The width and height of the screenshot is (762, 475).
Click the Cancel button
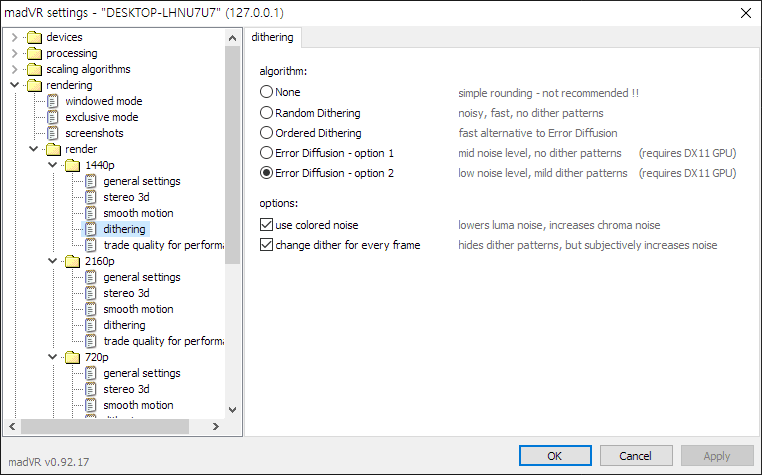(x=635, y=455)
